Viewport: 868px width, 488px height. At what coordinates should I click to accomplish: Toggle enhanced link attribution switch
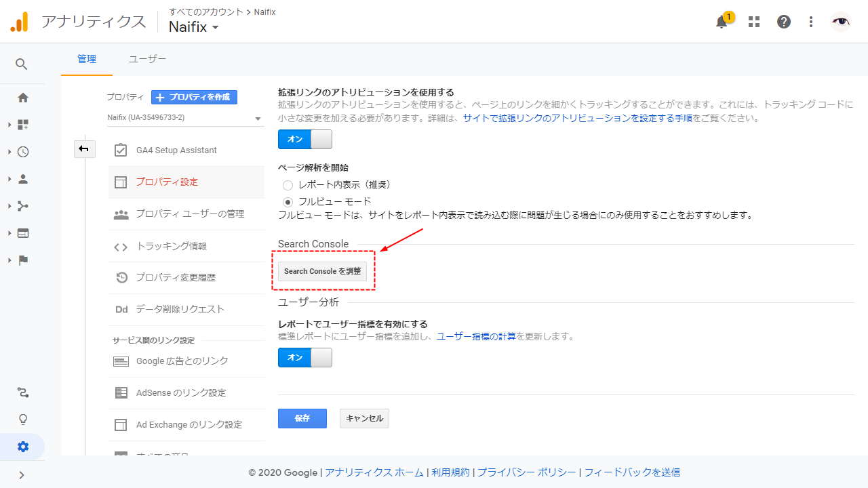click(x=305, y=139)
